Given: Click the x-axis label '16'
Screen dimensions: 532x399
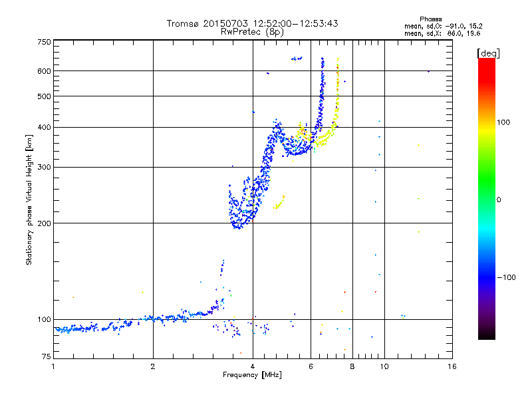Looking at the screenshot, I should click(x=452, y=366).
